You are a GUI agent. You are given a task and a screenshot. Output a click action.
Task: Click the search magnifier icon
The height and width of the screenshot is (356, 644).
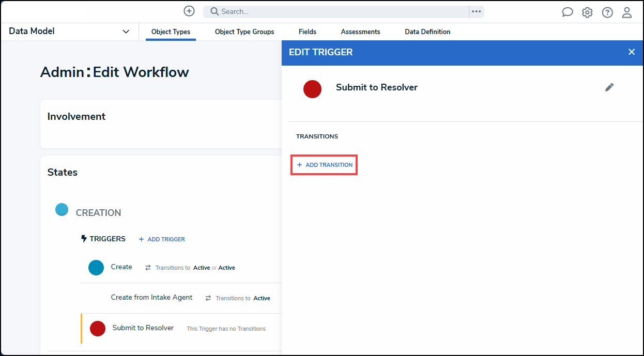(x=214, y=12)
